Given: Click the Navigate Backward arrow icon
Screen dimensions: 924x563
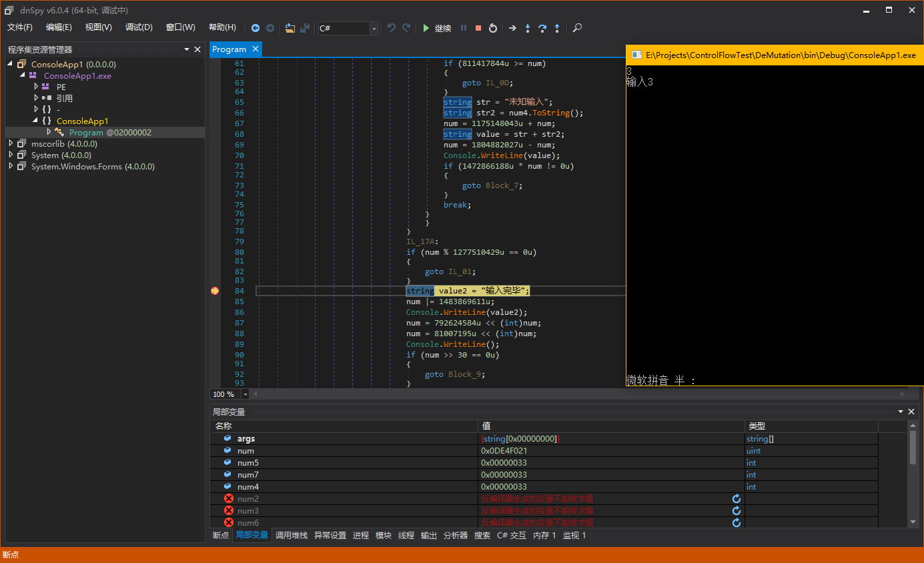Looking at the screenshot, I should (256, 28).
